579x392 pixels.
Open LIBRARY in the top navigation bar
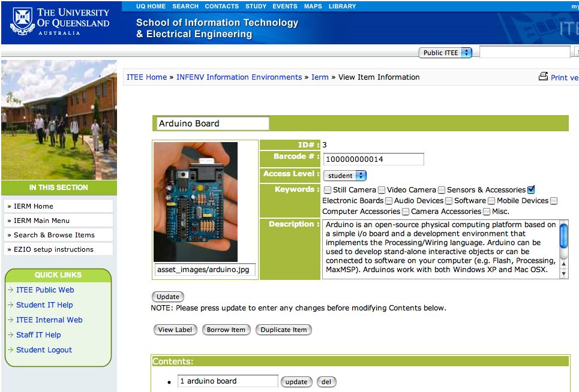[x=343, y=6]
